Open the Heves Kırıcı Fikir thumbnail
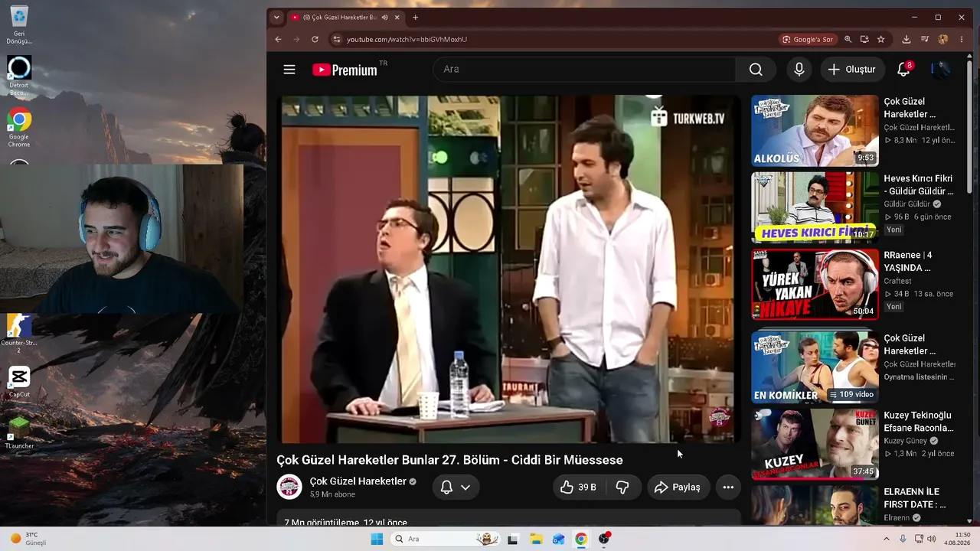The width and height of the screenshot is (980, 551). pos(815,207)
